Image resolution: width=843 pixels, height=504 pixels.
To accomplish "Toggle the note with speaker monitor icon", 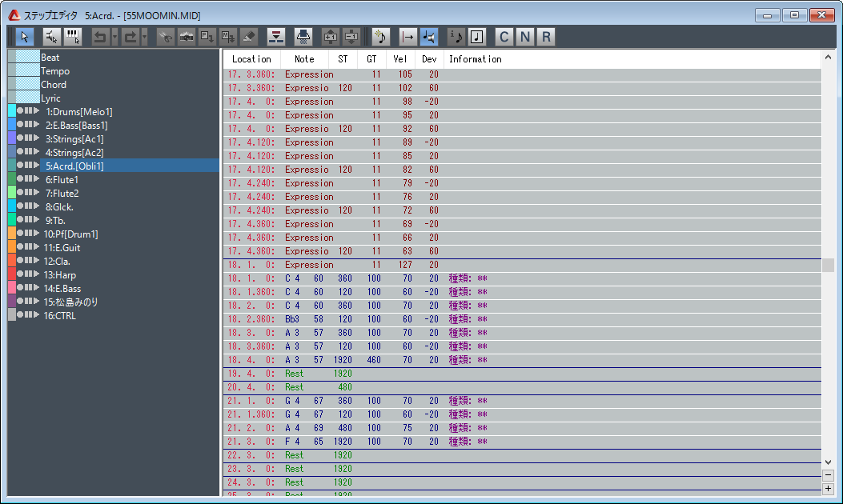I will pyautogui.click(x=429, y=37).
